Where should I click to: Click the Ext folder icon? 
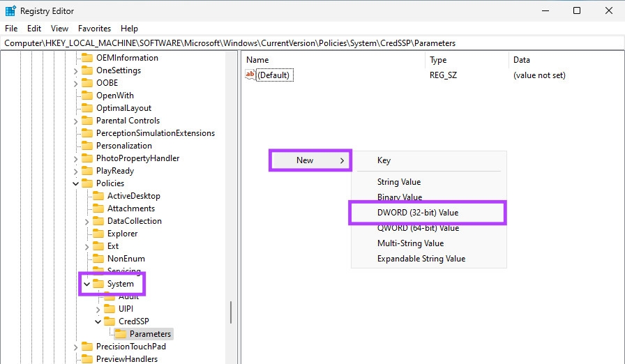[x=98, y=246]
